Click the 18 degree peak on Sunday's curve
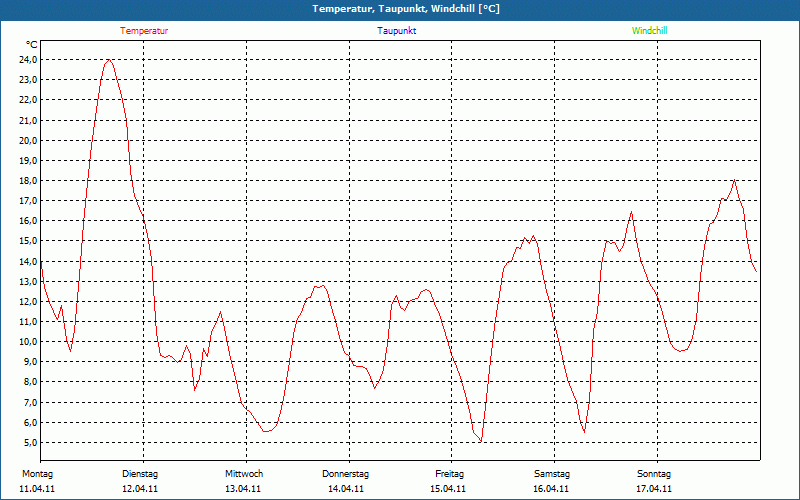Viewport: 800px width, 500px height. [x=734, y=180]
